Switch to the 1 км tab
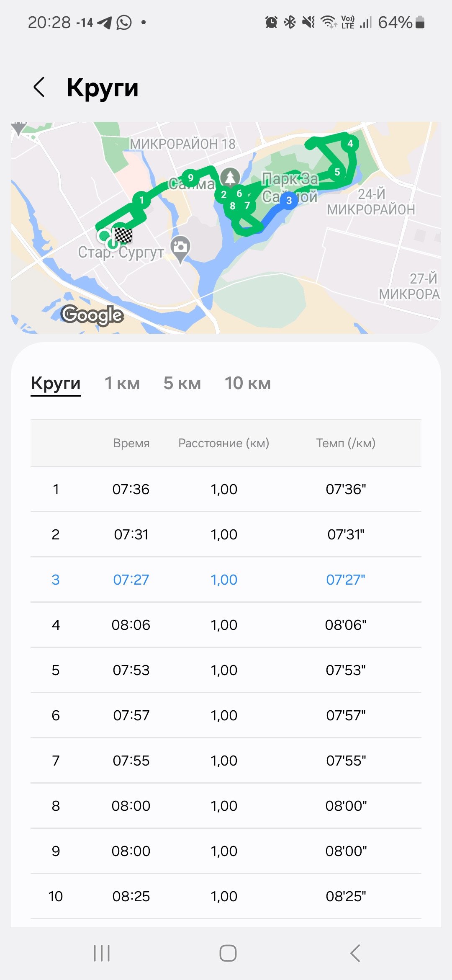 [x=122, y=383]
